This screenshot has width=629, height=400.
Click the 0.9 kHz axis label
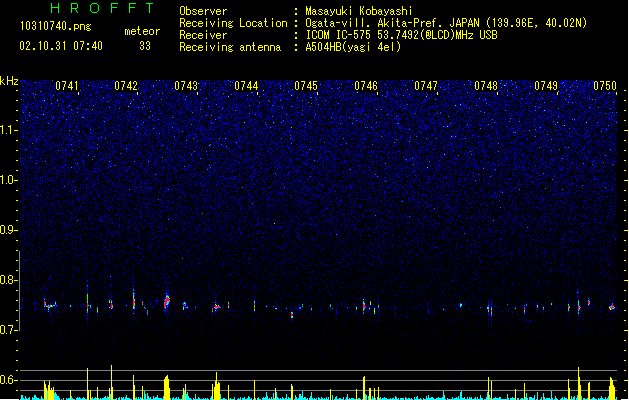click(8, 230)
